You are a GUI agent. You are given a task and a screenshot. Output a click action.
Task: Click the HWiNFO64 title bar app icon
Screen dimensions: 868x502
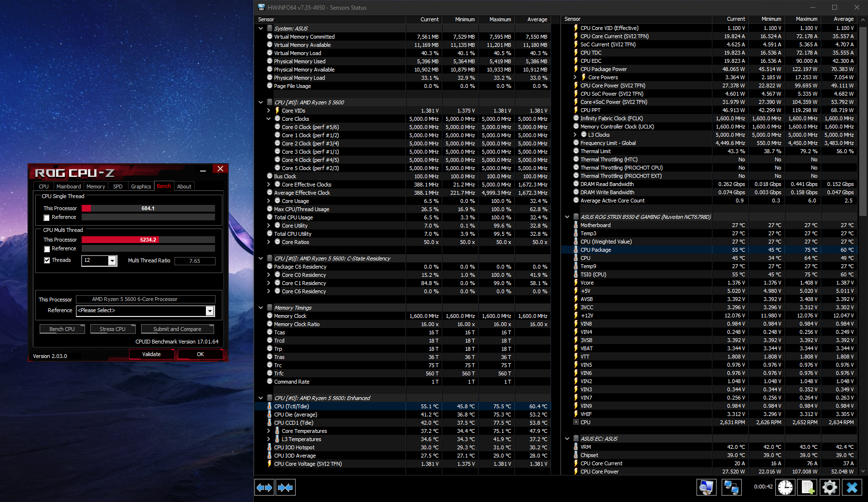pos(261,7)
